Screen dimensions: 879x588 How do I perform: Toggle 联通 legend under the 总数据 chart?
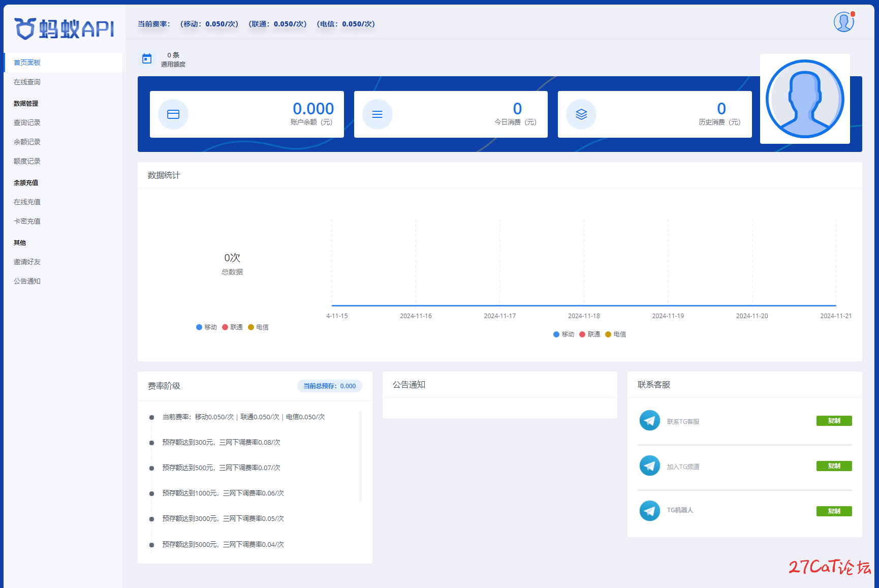pyautogui.click(x=232, y=327)
